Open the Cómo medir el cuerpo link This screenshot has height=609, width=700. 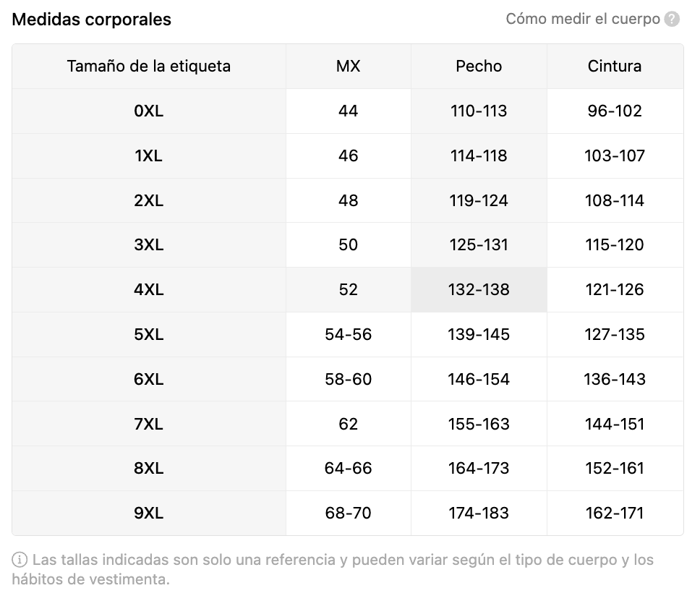583,20
